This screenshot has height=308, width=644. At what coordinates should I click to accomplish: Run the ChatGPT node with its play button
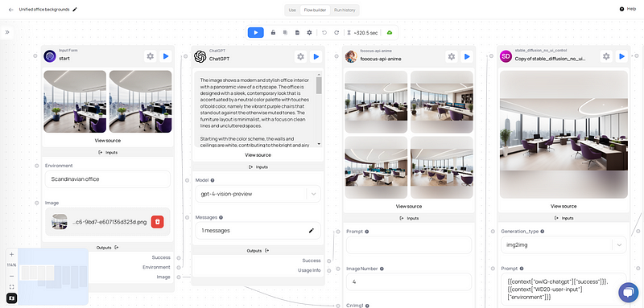coord(316,56)
